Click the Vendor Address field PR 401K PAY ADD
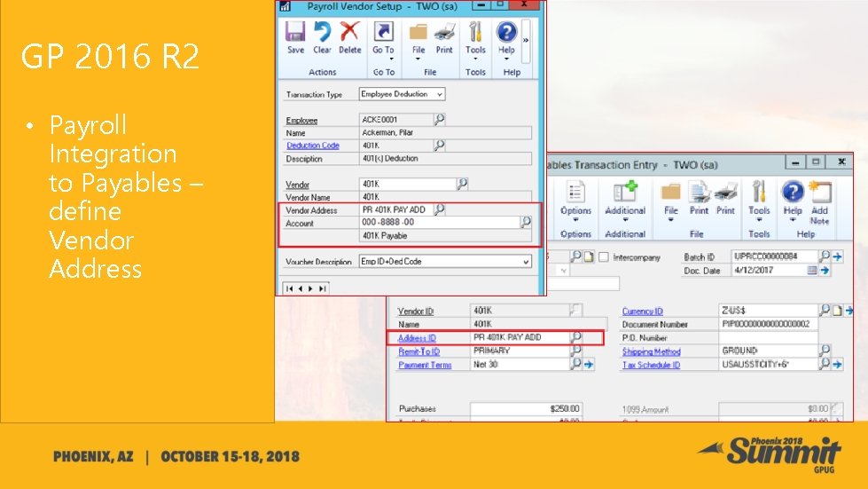 (395, 209)
